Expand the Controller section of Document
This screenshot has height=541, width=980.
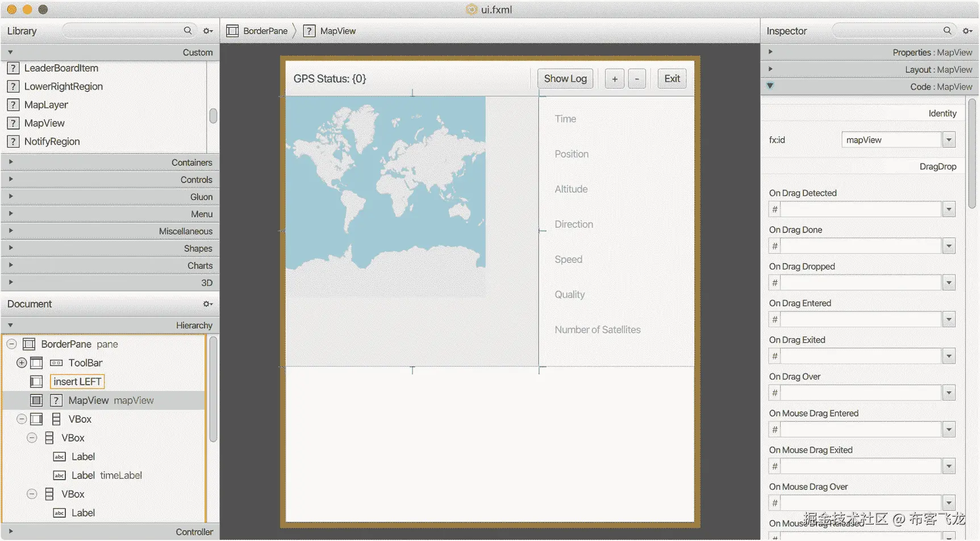[x=10, y=531]
